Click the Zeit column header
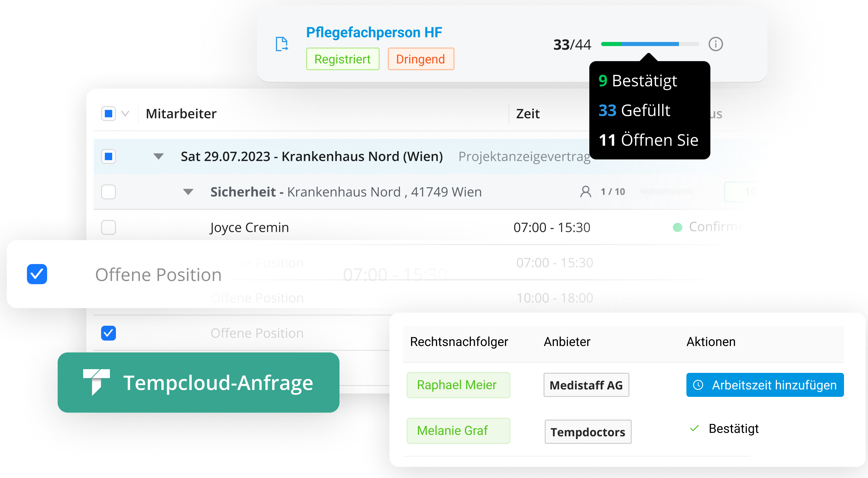Viewport: 868px width, 478px height. tap(528, 114)
